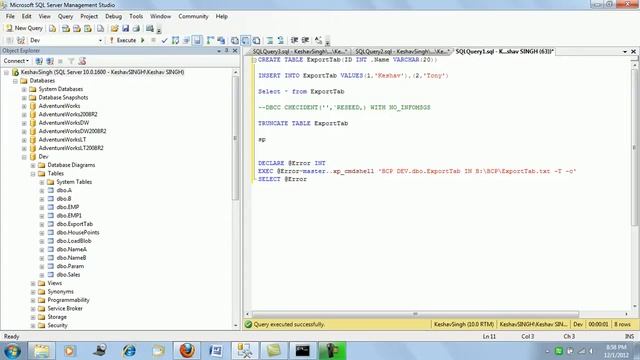Viewport: 640px width, 360px height.
Task: Collapse the Databases node
Action: 15,81
